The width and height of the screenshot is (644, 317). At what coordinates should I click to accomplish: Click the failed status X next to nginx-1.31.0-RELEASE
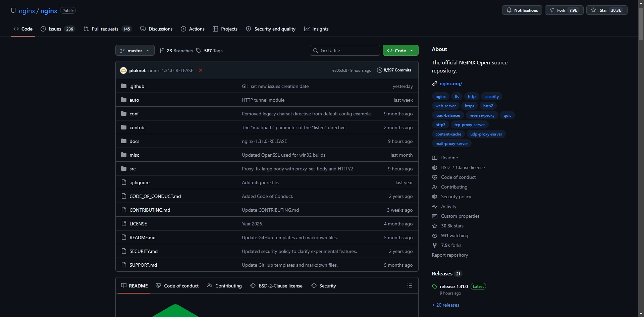(201, 70)
